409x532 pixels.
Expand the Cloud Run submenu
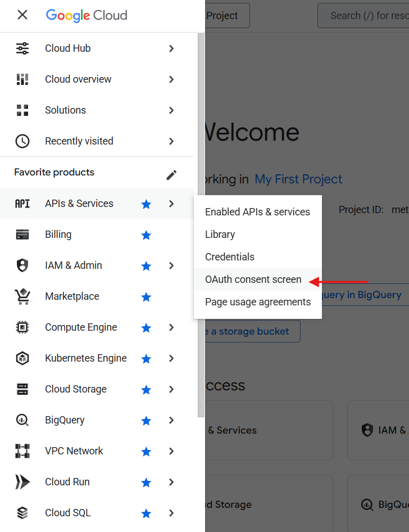pos(171,481)
